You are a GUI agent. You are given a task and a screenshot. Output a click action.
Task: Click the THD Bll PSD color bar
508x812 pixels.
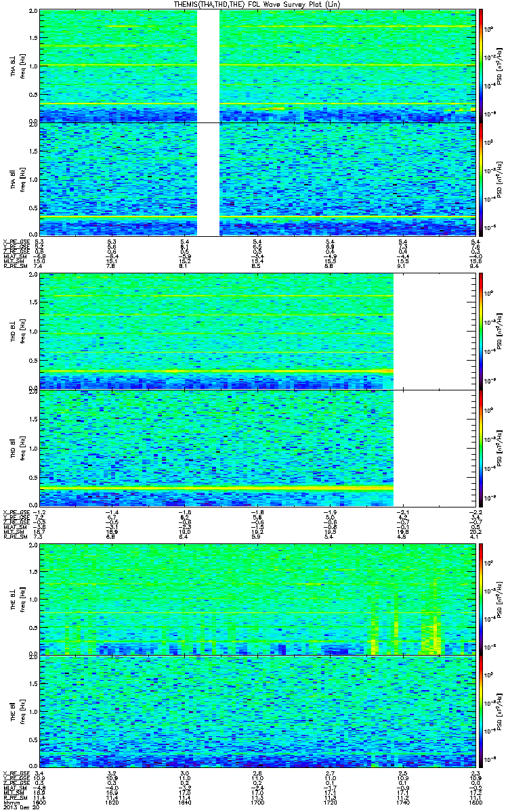(x=482, y=448)
